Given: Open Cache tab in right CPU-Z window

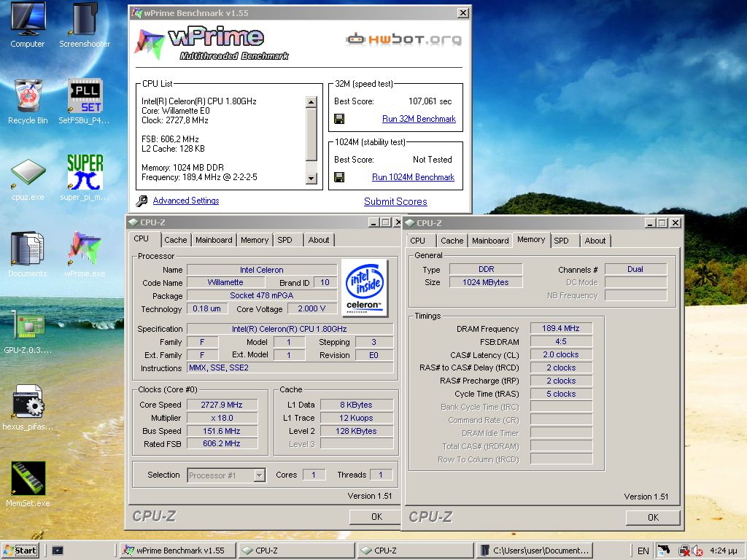Looking at the screenshot, I should pyautogui.click(x=452, y=241).
